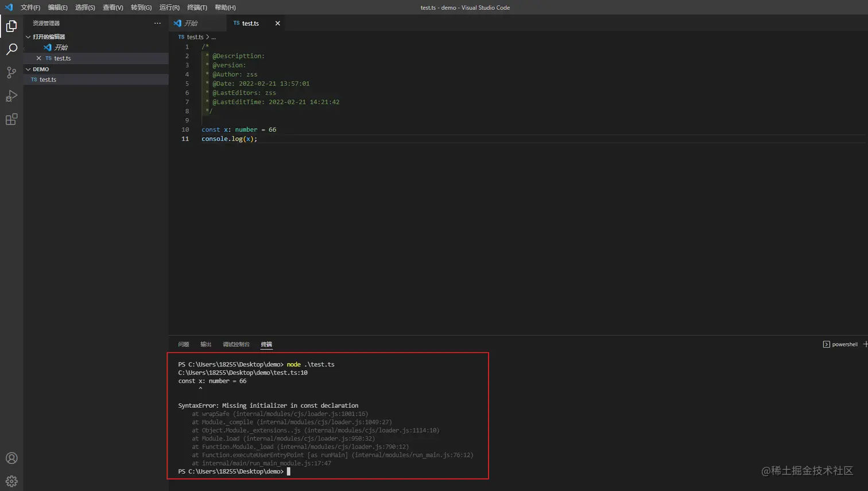The image size is (868, 491).
Task: Click the SyntaxError message in terminal
Action: 268,406
